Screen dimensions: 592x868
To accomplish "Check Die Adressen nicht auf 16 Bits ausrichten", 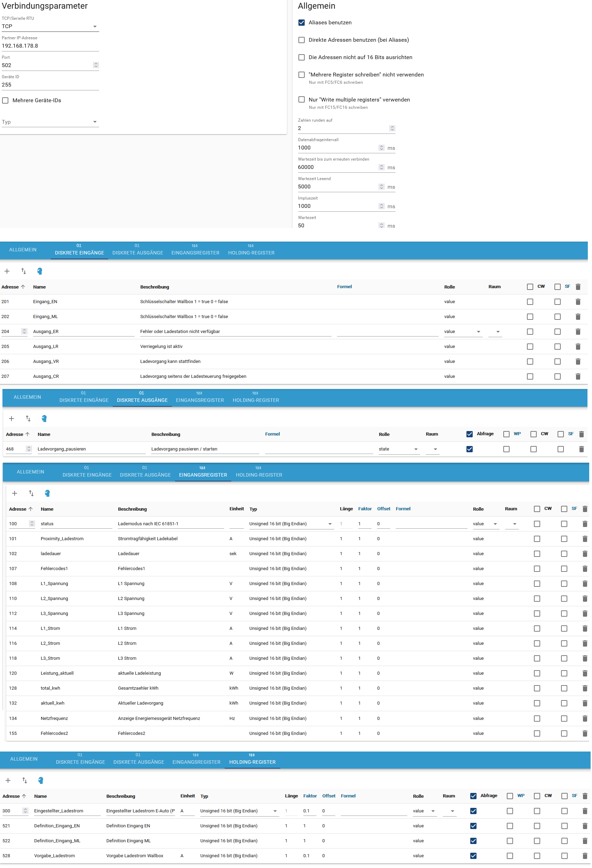I will click(302, 57).
